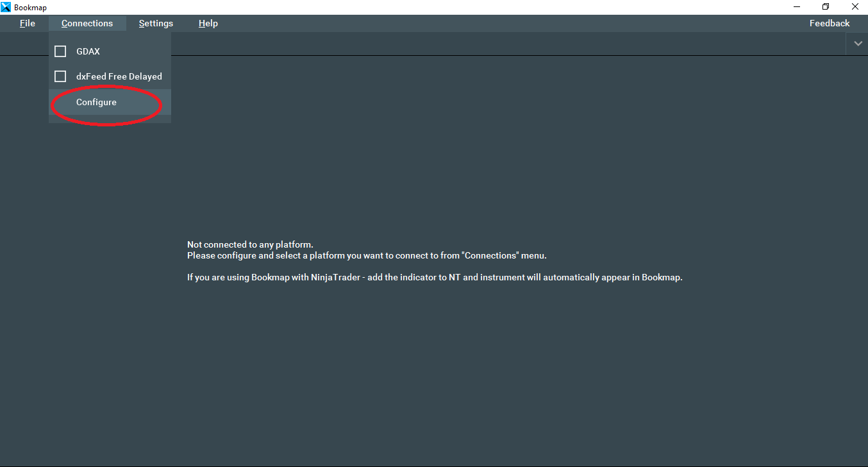
Task: Open the Settings menu
Action: pos(156,24)
